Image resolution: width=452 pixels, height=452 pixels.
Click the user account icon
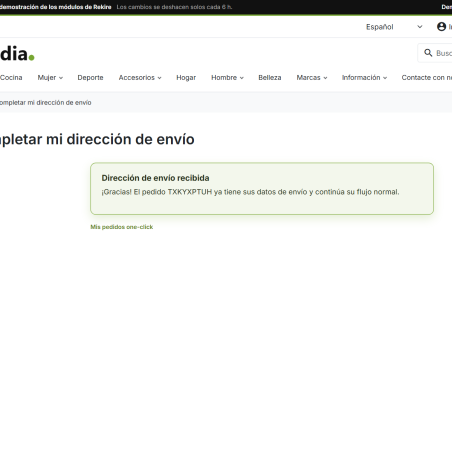click(441, 27)
